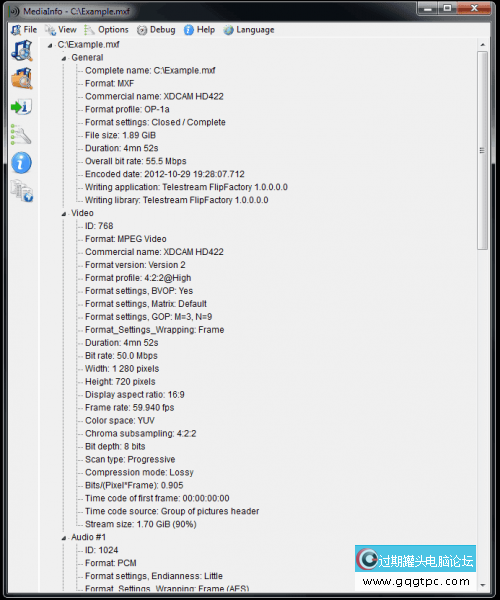Select row Bits/(Pixel*Frame): 0.905

pyautogui.click(x=134, y=486)
